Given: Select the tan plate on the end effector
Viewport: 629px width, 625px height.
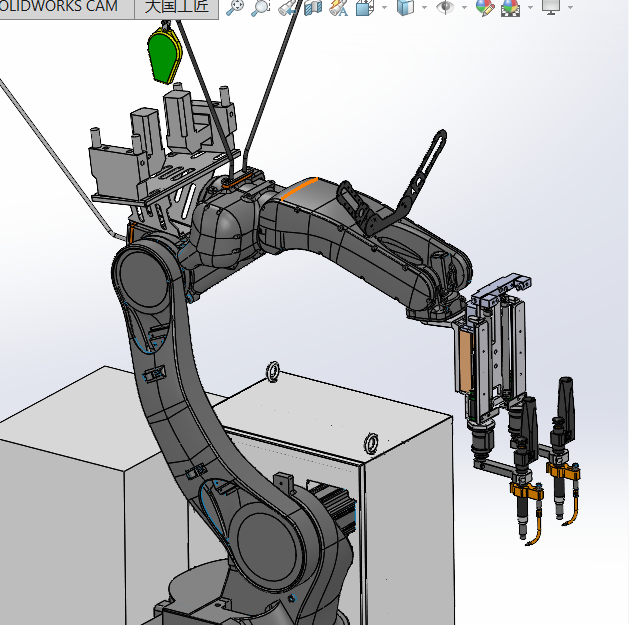Looking at the screenshot, I should click(x=464, y=361).
